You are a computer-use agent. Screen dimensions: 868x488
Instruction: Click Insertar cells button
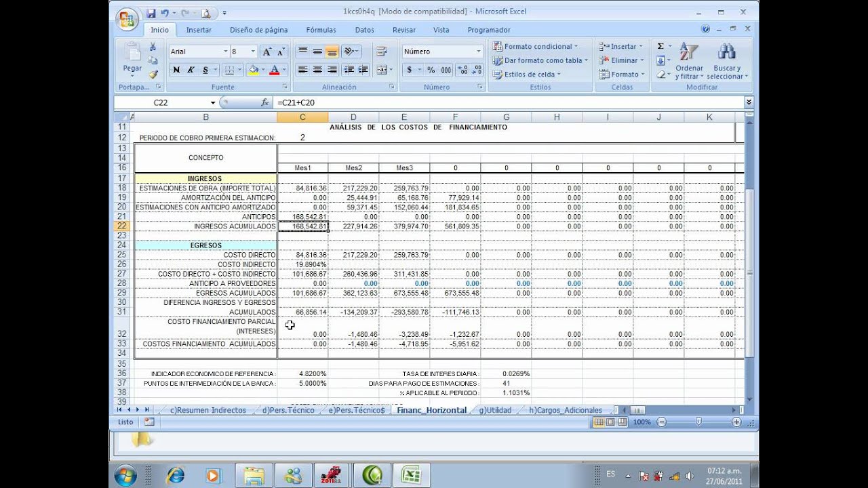coord(622,46)
